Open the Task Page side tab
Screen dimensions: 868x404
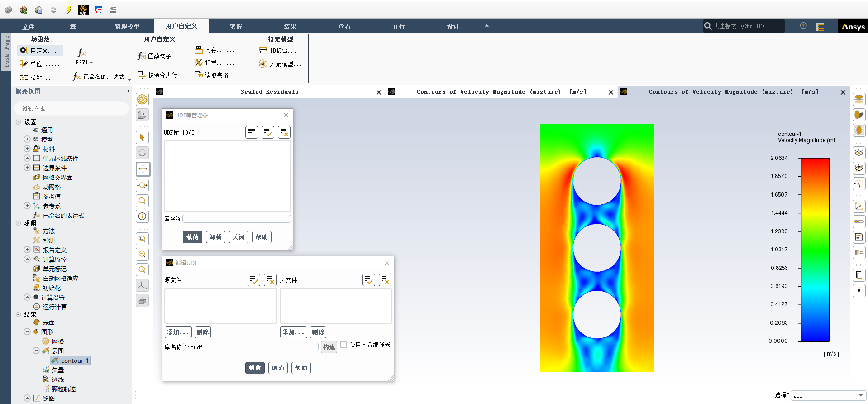(x=6, y=51)
